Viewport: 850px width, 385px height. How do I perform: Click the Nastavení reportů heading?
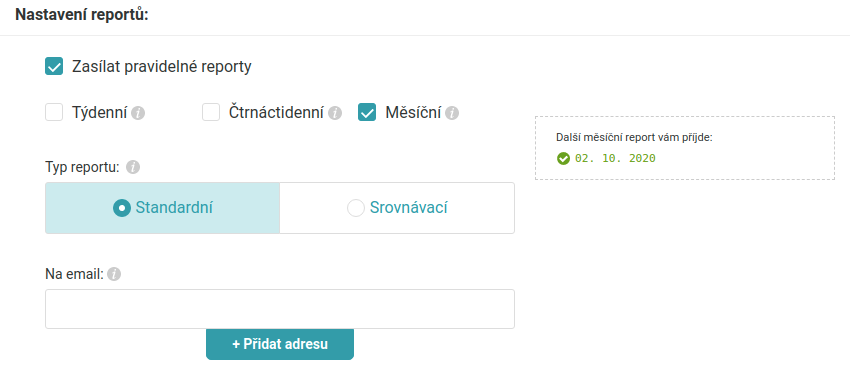(82, 15)
